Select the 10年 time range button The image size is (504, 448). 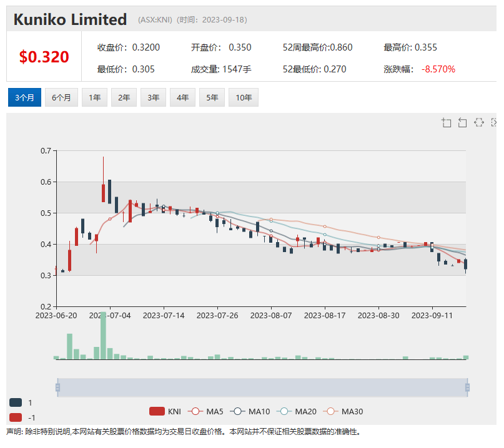pos(244,97)
